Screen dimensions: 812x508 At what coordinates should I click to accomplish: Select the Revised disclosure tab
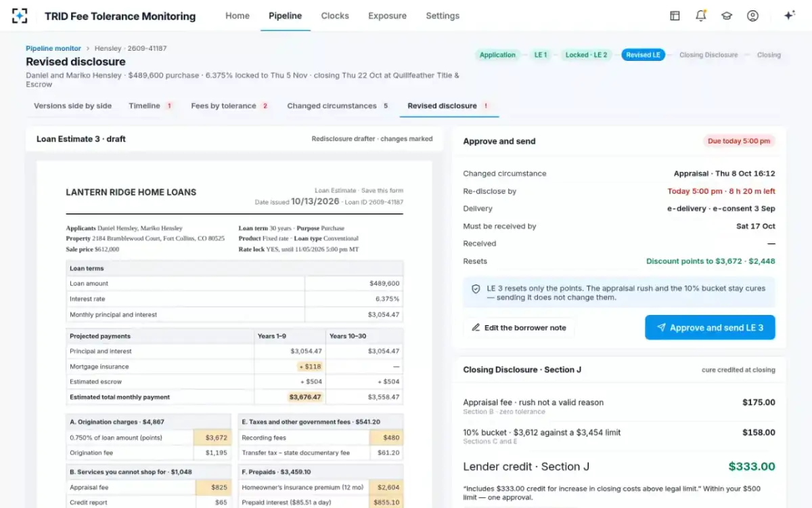[x=449, y=106]
